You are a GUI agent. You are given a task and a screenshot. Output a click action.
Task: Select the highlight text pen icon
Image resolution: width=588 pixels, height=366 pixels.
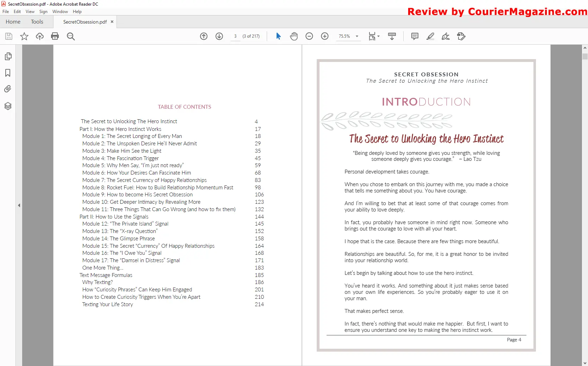pos(430,36)
